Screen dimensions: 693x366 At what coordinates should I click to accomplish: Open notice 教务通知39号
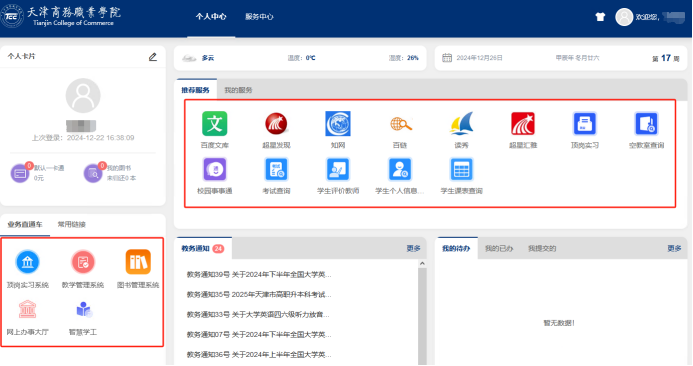click(259, 274)
